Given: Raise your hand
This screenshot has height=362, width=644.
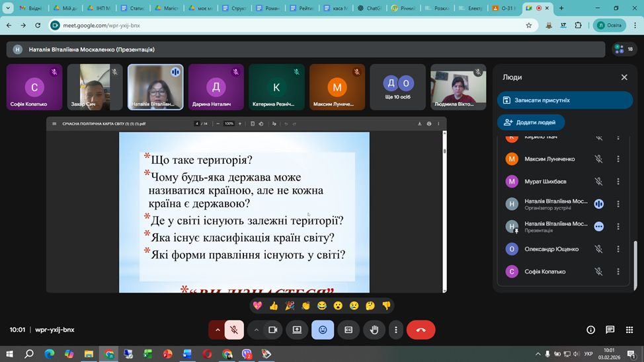Looking at the screenshot, I should coord(374,330).
